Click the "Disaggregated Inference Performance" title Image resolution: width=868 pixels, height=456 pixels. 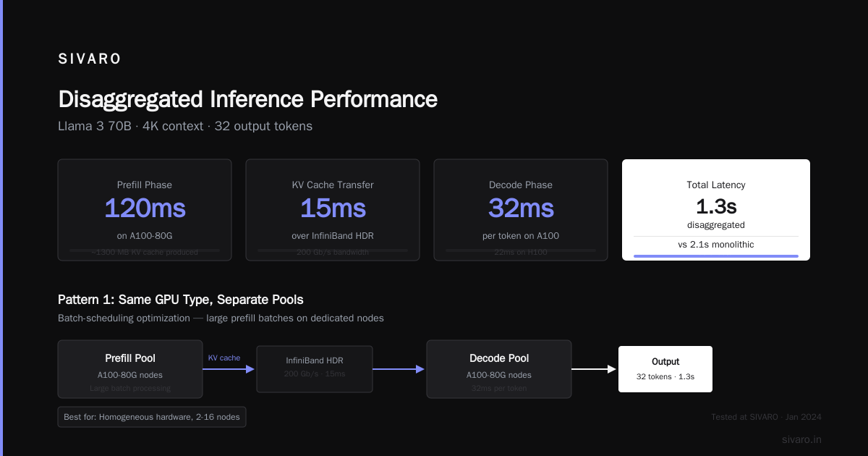[x=247, y=99]
